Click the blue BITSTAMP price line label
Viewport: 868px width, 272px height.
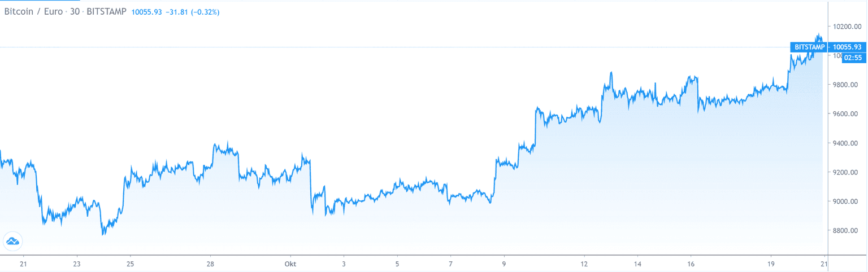(x=809, y=47)
